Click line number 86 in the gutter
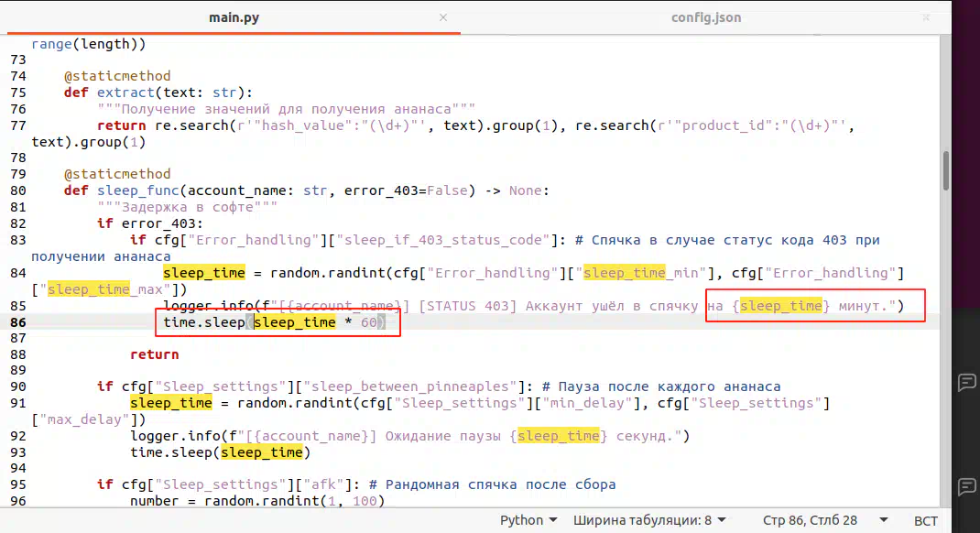The height and width of the screenshot is (533, 980). [18, 322]
